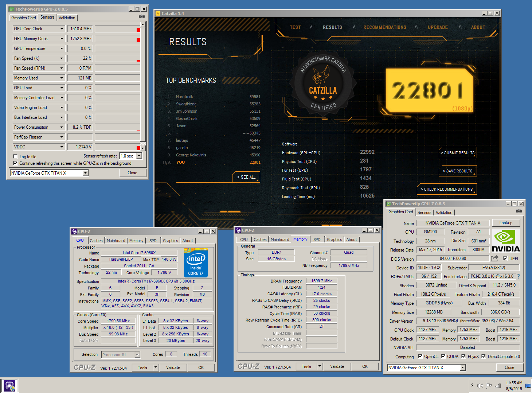
Task: Click SEE ALL top benchmarks
Action: pos(246,177)
